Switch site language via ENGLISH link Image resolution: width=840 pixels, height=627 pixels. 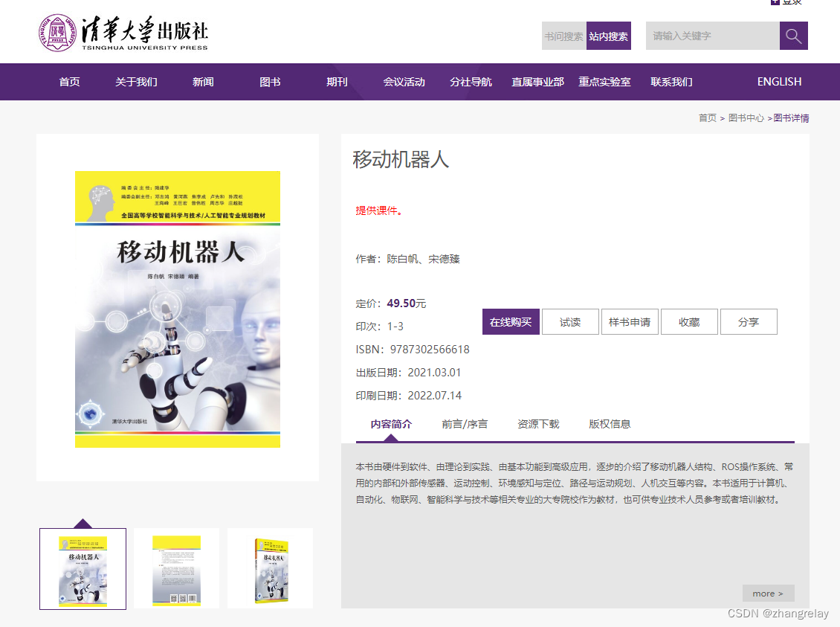tap(780, 82)
